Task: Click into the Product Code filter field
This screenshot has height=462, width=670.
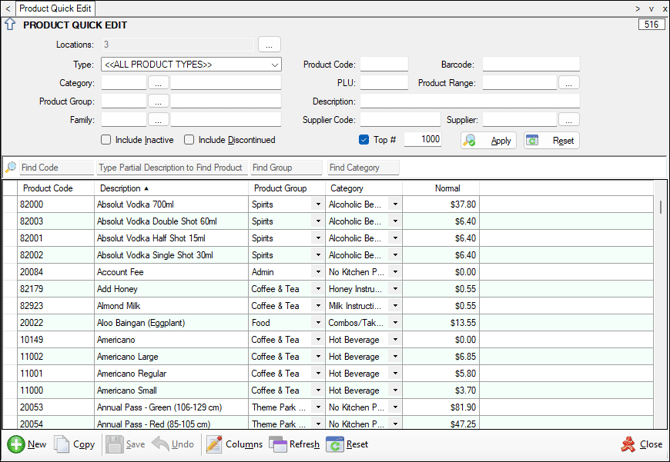Action: (x=384, y=65)
